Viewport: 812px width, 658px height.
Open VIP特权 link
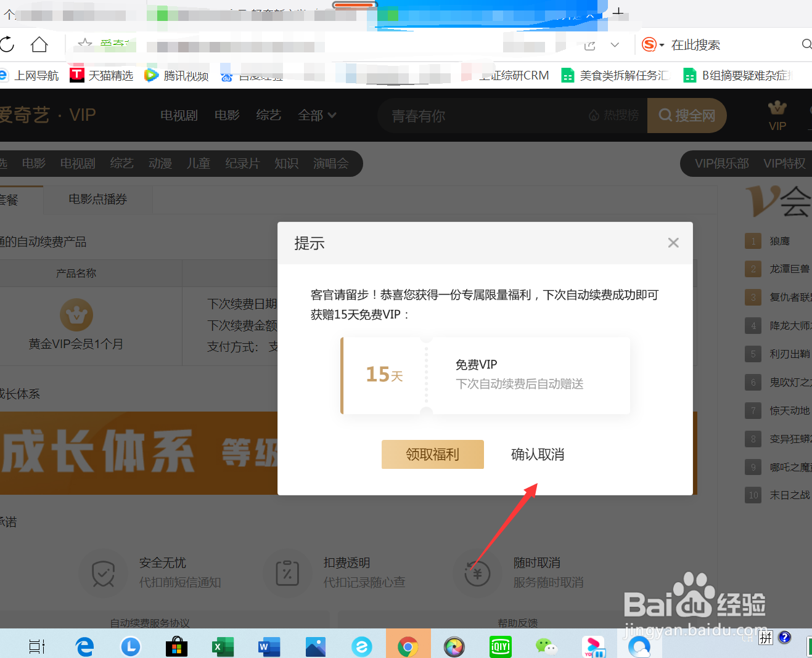(x=784, y=163)
